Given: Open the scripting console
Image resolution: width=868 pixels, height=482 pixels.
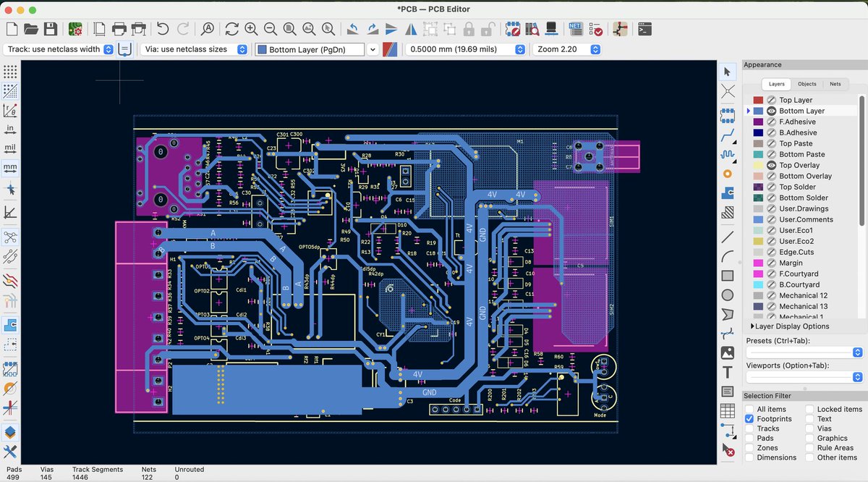Looking at the screenshot, I should pos(644,29).
